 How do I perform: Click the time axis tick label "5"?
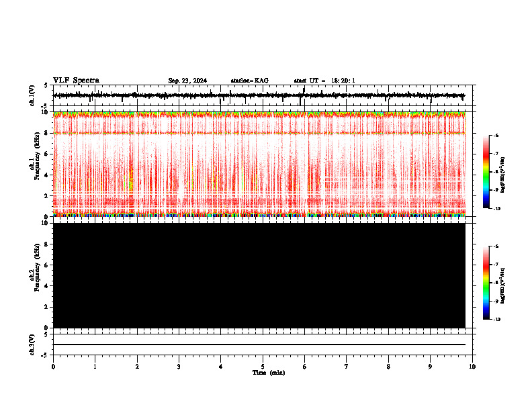(263, 367)
